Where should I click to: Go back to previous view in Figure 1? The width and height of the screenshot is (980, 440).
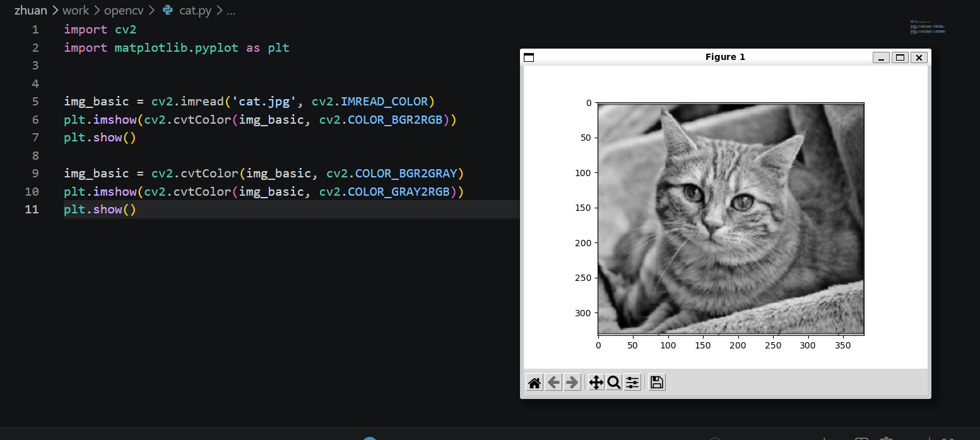(x=553, y=383)
